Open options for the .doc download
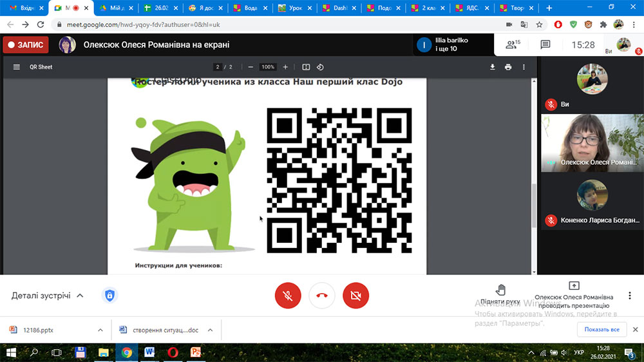Screen dimensions: 644x362 pos(211,330)
